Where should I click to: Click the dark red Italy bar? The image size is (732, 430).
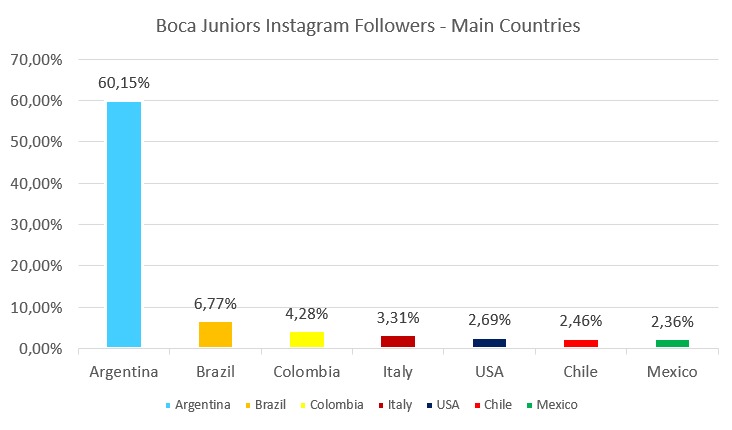[x=398, y=341]
